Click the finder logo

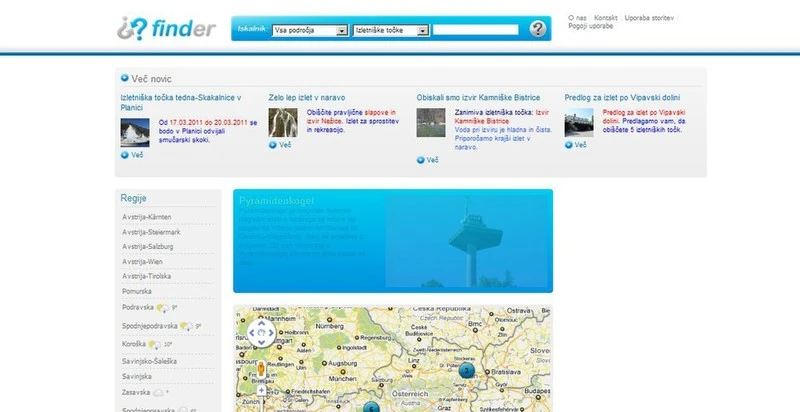tap(166, 29)
